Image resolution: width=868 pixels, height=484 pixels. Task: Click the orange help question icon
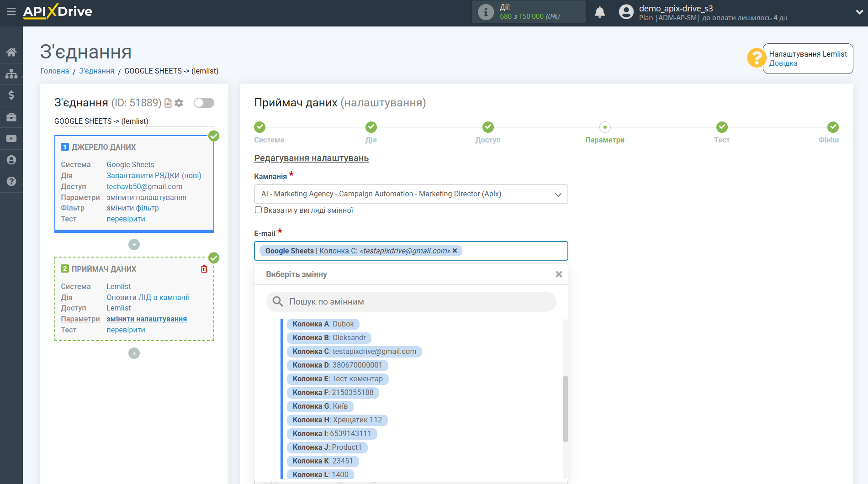tap(756, 58)
